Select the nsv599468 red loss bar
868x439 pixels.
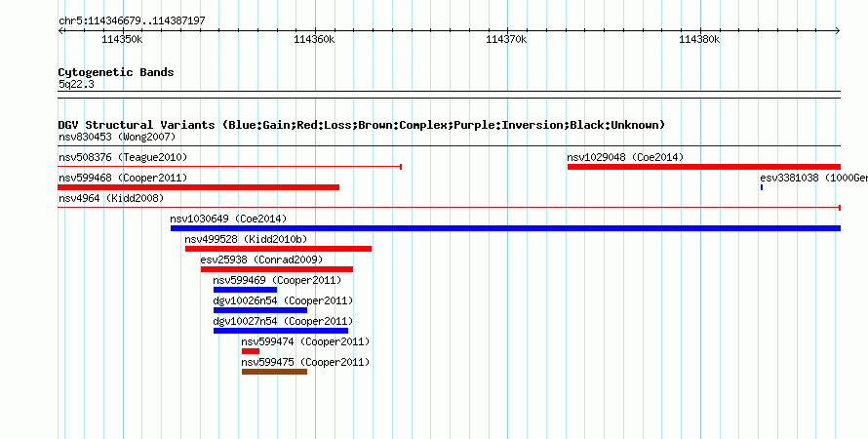(199, 187)
